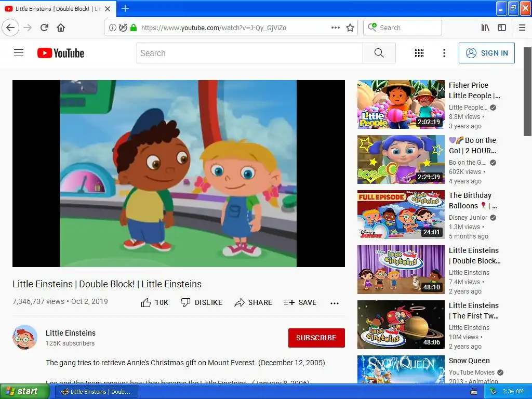The image size is (532, 399).
Task: Click the system tray icon beside the clock
Action: tap(494, 391)
